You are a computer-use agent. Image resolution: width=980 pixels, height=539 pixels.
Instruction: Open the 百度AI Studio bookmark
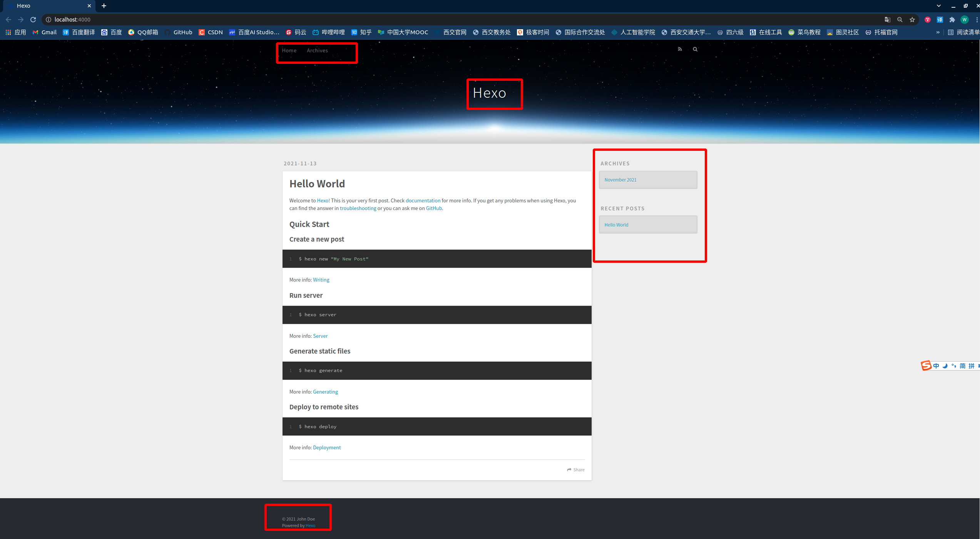click(x=254, y=32)
